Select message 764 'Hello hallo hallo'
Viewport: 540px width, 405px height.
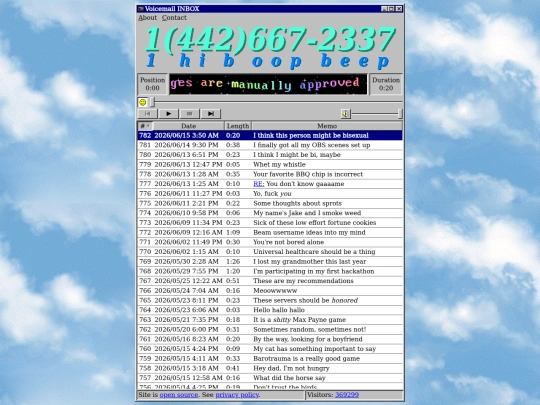point(270,310)
